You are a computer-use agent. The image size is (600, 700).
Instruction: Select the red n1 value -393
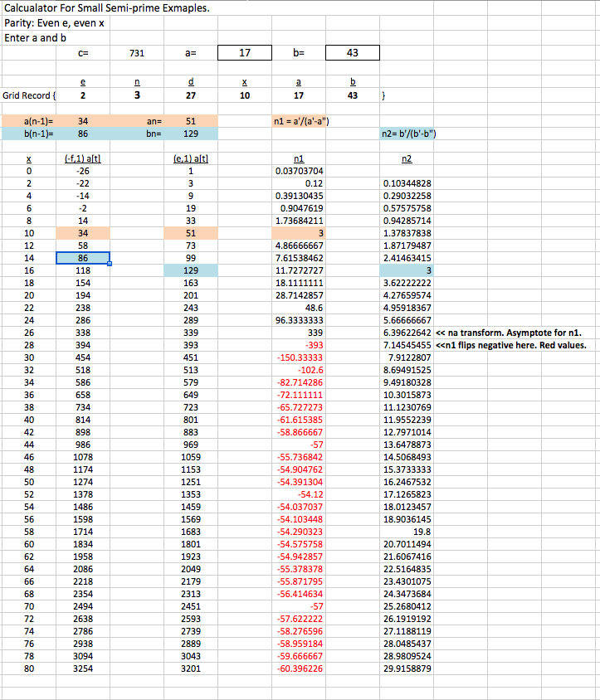[299, 345]
